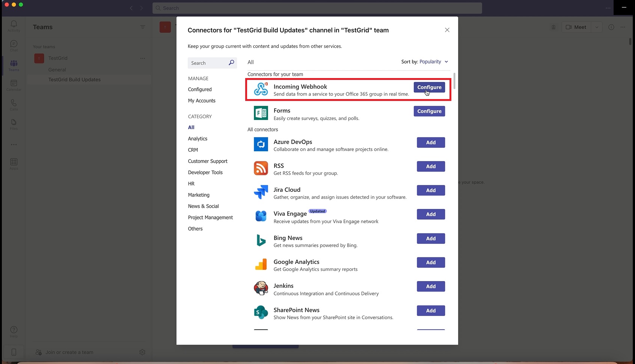Viewport: 635px width, 364px height.
Task: Add the Bing News connector
Action: 431,238
